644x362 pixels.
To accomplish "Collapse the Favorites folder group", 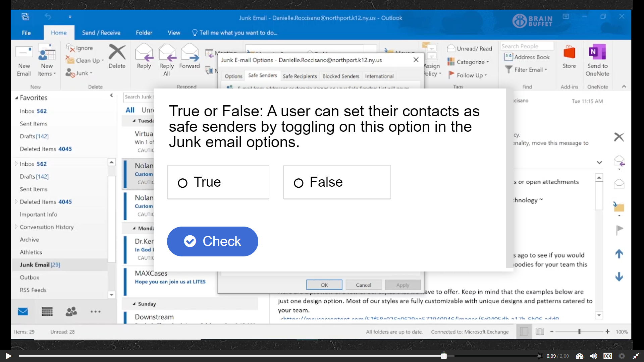I will (16, 98).
